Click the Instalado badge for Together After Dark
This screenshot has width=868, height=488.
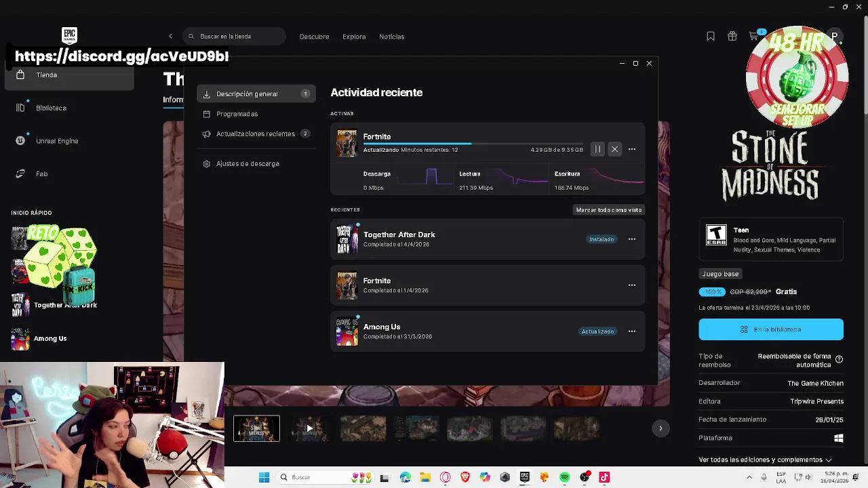click(x=601, y=239)
